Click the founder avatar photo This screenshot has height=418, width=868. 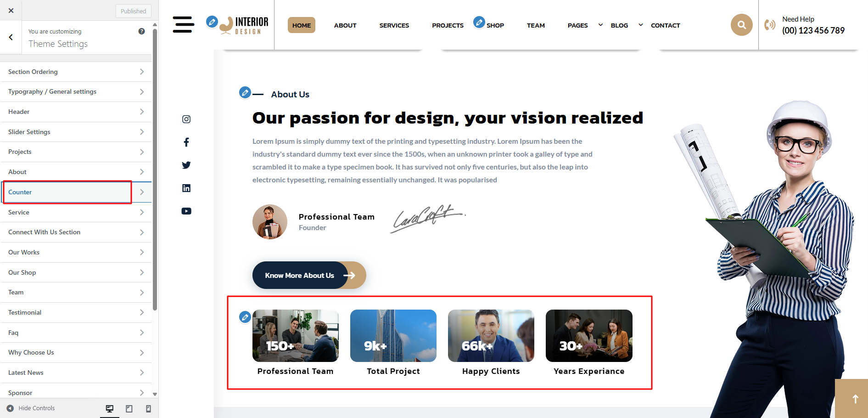pos(270,222)
